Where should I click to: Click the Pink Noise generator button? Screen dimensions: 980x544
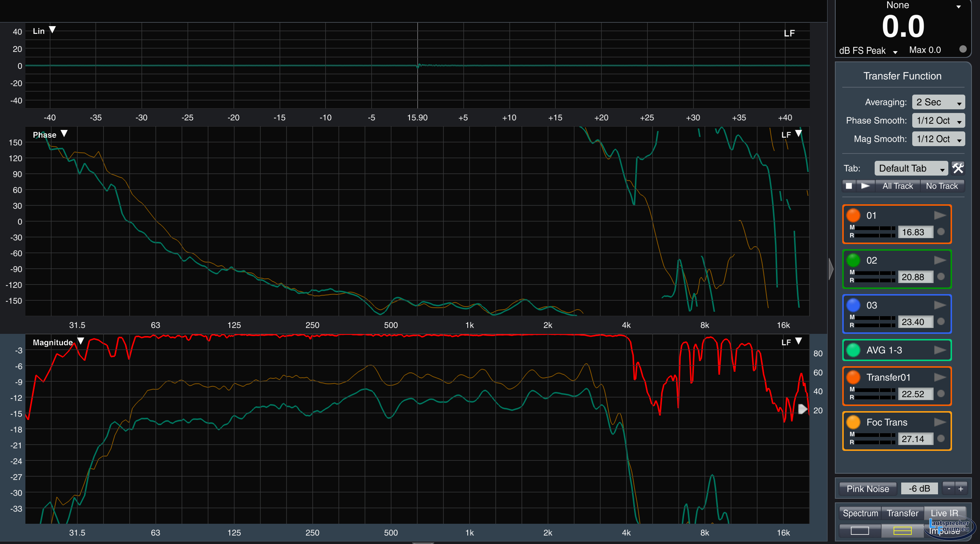tap(867, 489)
